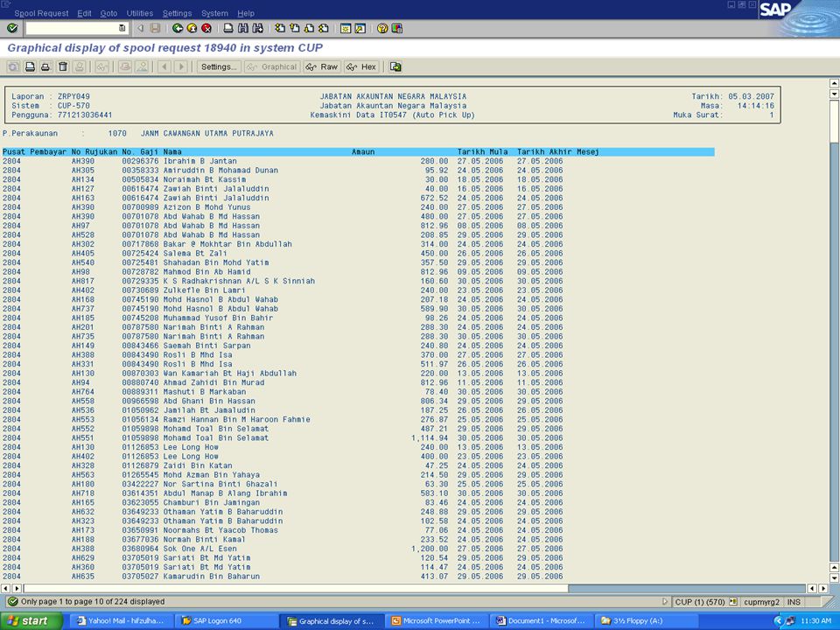Select row Wan Kamariah Bt Haji Abdullah

point(283,374)
